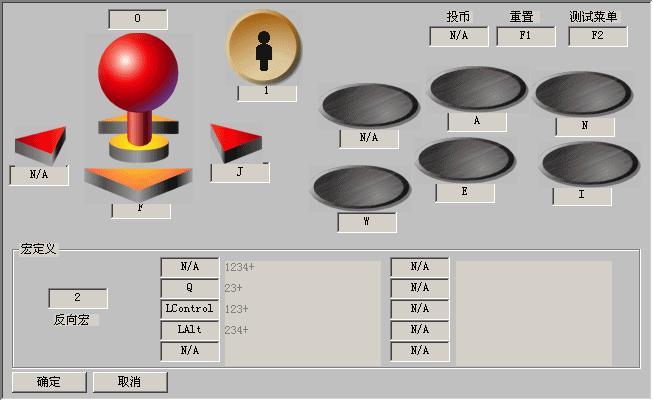Click the round black button above I
The width and height of the screenshot is (653, 401).
[x=590, y=164]
